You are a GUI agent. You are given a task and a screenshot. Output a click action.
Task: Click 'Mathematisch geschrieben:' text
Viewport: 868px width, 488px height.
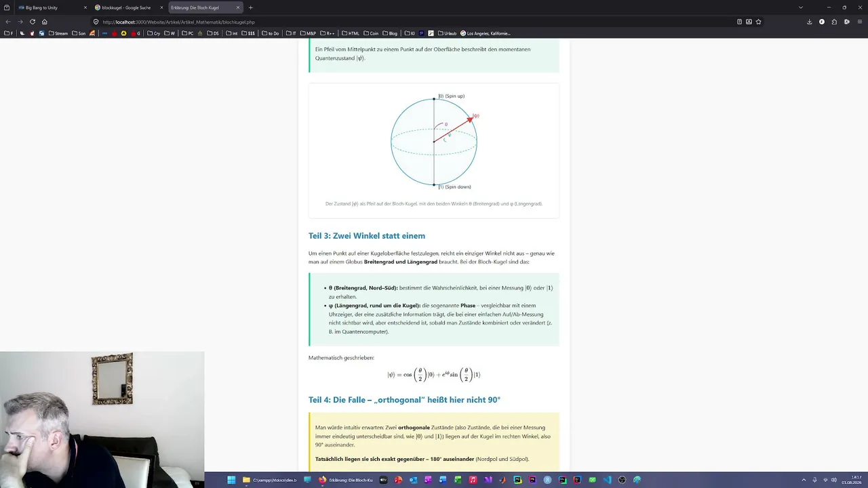341,358
